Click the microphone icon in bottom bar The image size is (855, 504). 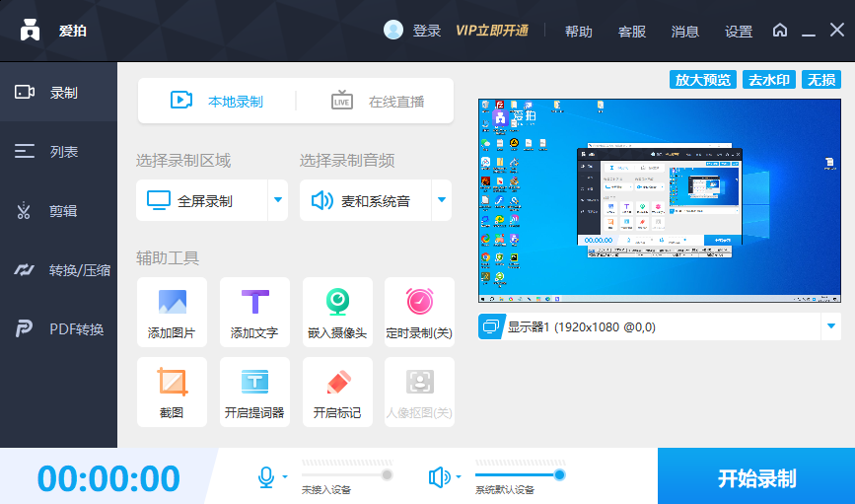(x=265, y=476)
